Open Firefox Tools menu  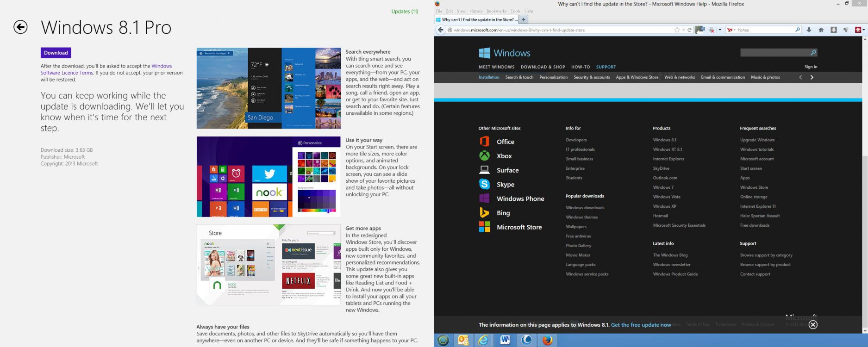pos(515,11)
